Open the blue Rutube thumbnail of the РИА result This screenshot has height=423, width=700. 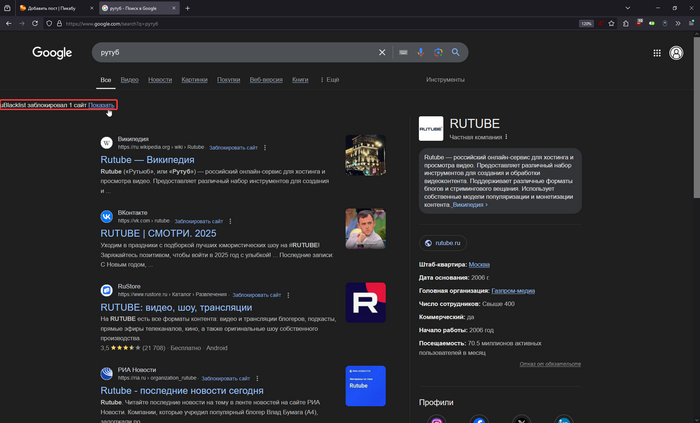(366, 386)
